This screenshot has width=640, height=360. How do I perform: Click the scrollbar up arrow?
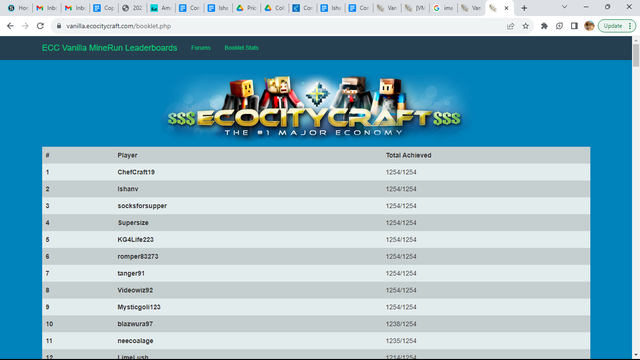tap(636, 39)
